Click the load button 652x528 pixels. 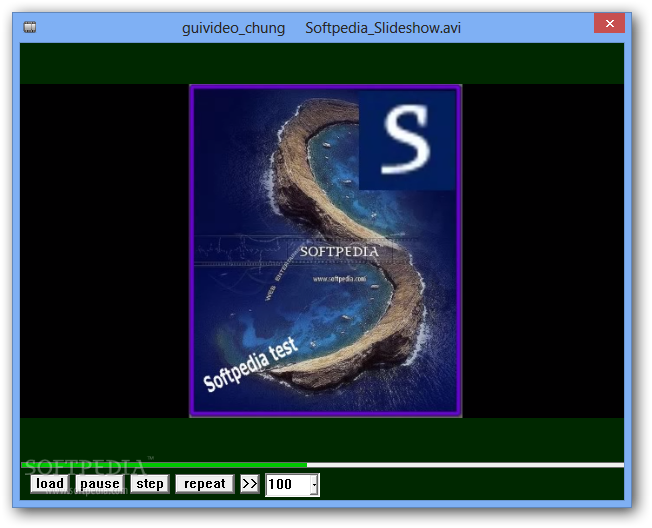49,484
